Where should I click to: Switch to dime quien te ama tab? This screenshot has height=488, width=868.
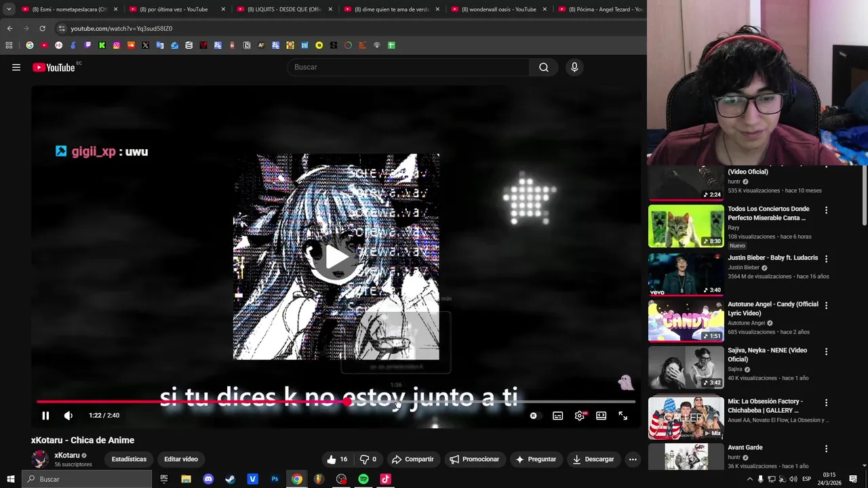pyautogui.click(x=392, y=9)
